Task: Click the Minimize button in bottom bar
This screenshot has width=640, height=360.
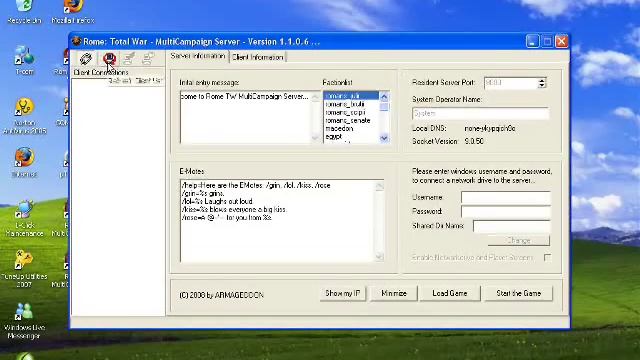Action: pyautogui.click(x=394, y=293)
